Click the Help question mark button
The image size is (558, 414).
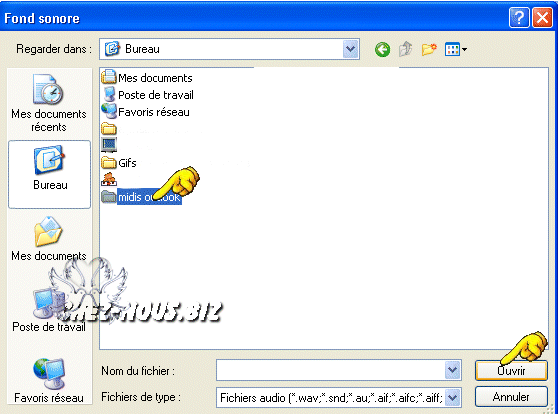point(519,17)
